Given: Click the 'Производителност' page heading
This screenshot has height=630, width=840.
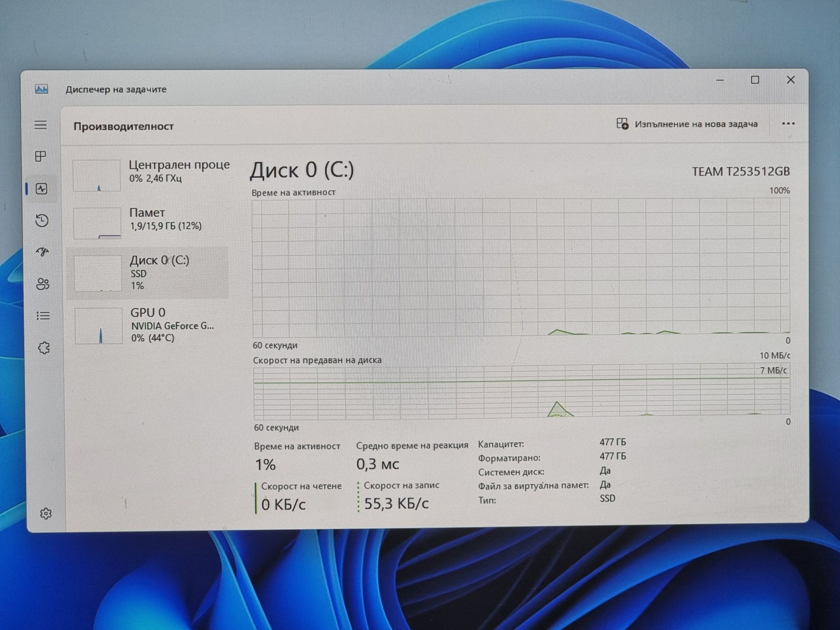Looking at the screenshot, I should [123, 126].
